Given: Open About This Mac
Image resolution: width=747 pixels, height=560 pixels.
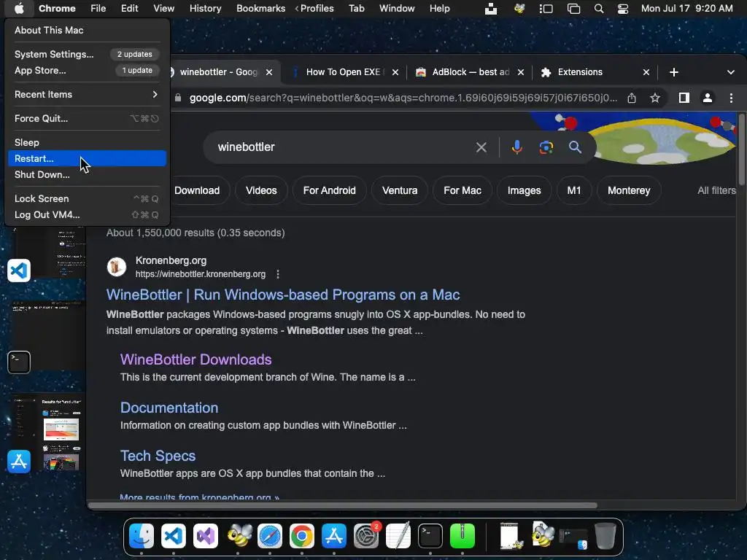Looking at the screenshot, I should click(87, 31).
